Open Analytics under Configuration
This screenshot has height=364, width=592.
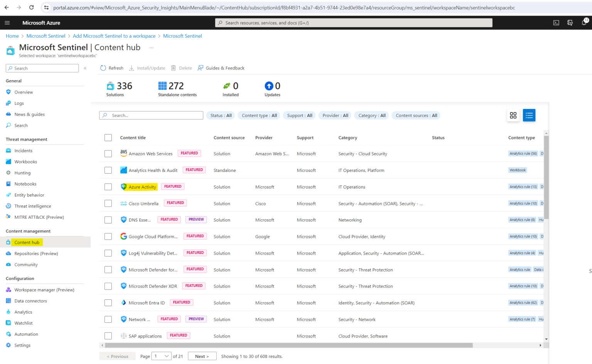click(x=23, y=312)
